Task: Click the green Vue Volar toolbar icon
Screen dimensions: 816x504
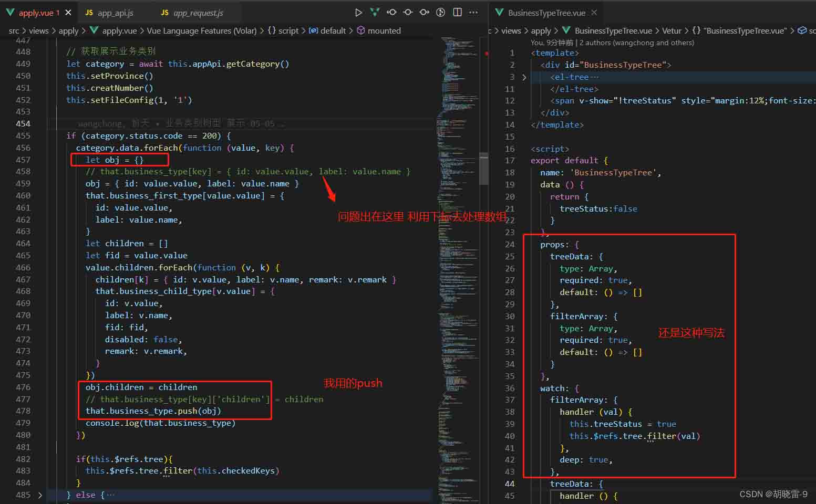Action: point(375,12)
